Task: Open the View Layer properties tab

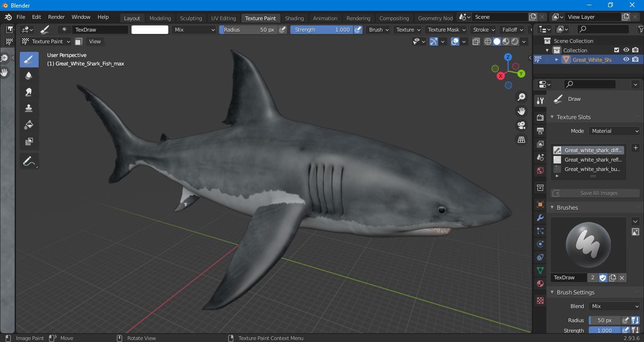Action: 540,144
